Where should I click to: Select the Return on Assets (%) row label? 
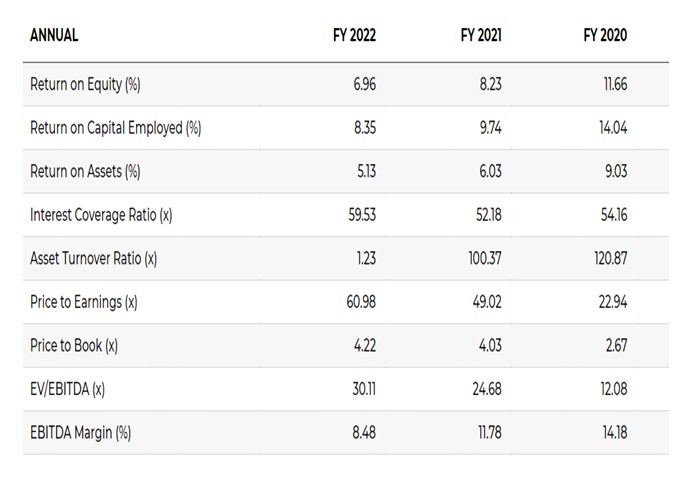coord(85,171)
